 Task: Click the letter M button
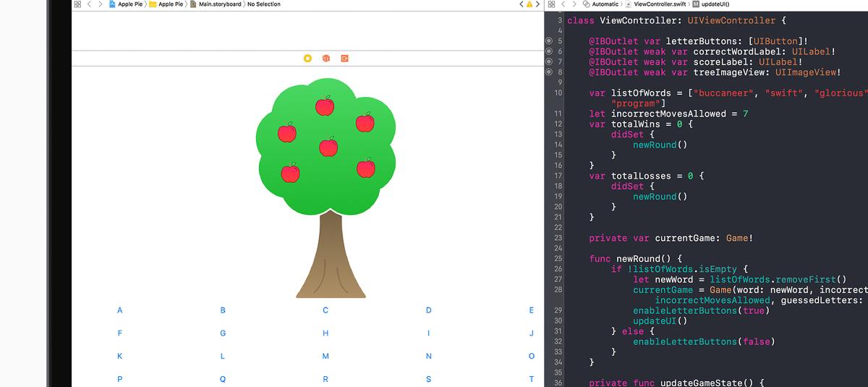point(325,356)
